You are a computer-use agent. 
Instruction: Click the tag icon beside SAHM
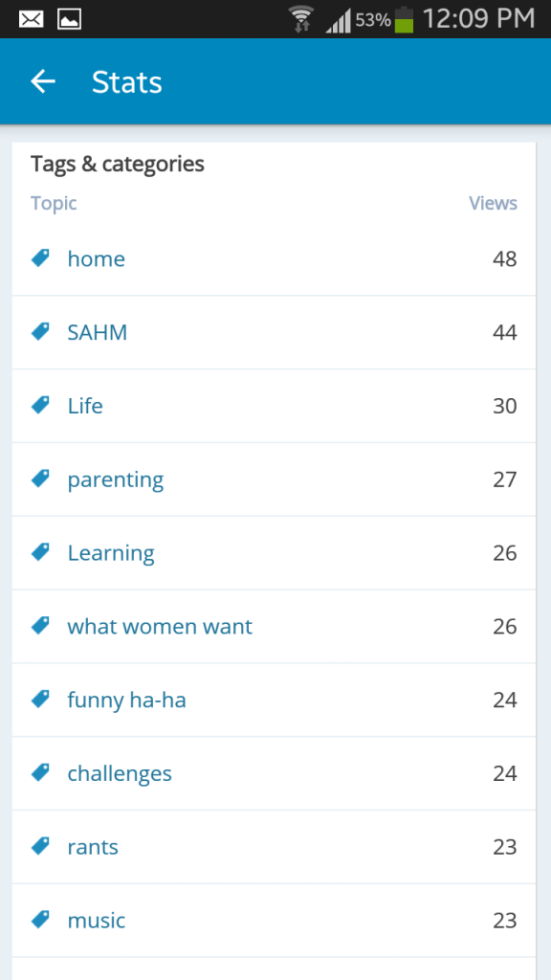click(39, 331)
